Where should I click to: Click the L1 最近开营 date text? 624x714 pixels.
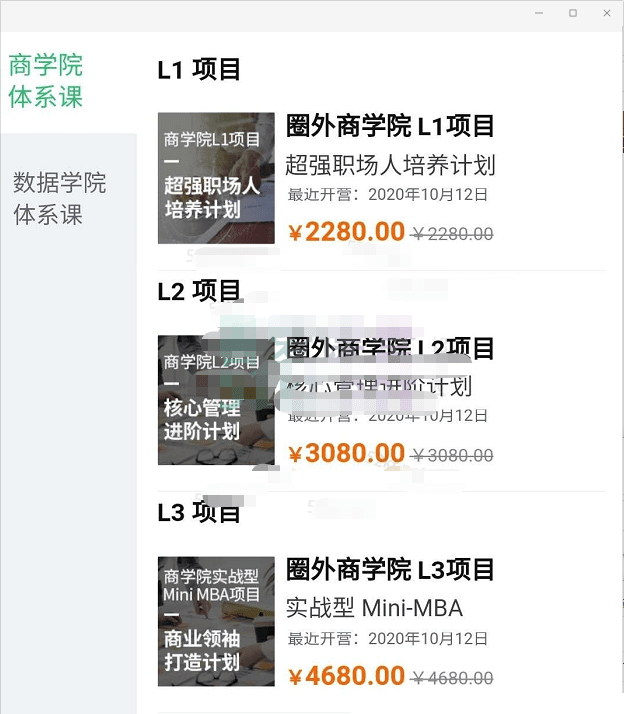tap(388, 195)
